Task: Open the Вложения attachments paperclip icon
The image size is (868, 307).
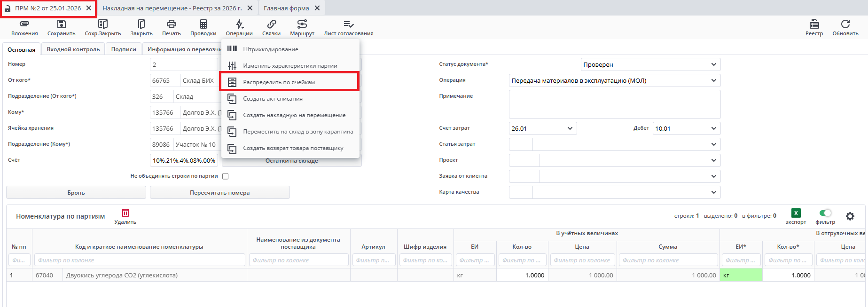Action: coord(24,24)
